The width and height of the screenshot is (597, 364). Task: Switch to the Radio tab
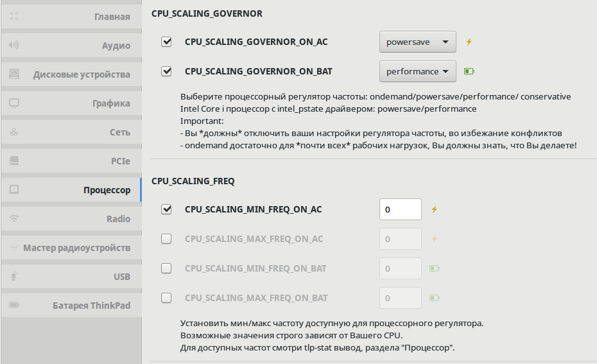[x=71, y=218]
